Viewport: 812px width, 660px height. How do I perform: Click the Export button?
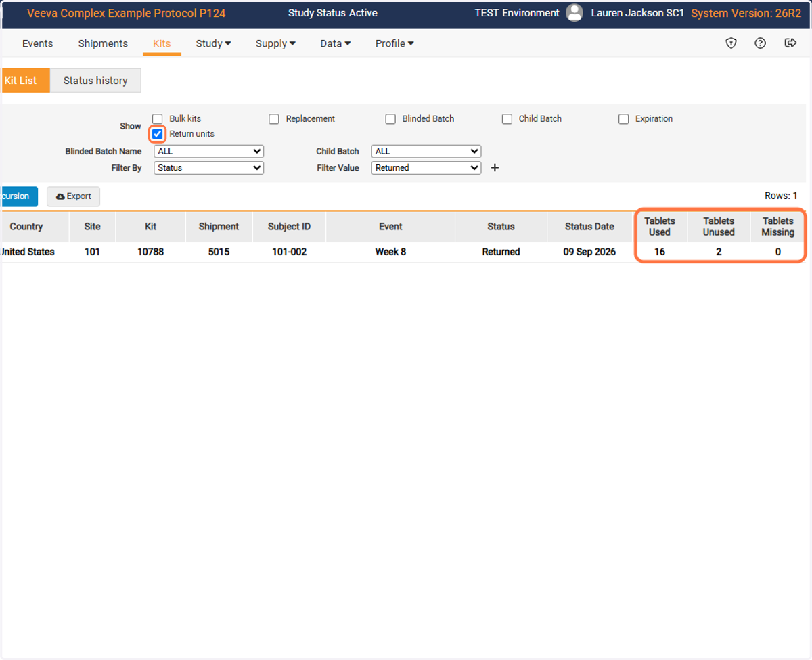tap(73, 196)
